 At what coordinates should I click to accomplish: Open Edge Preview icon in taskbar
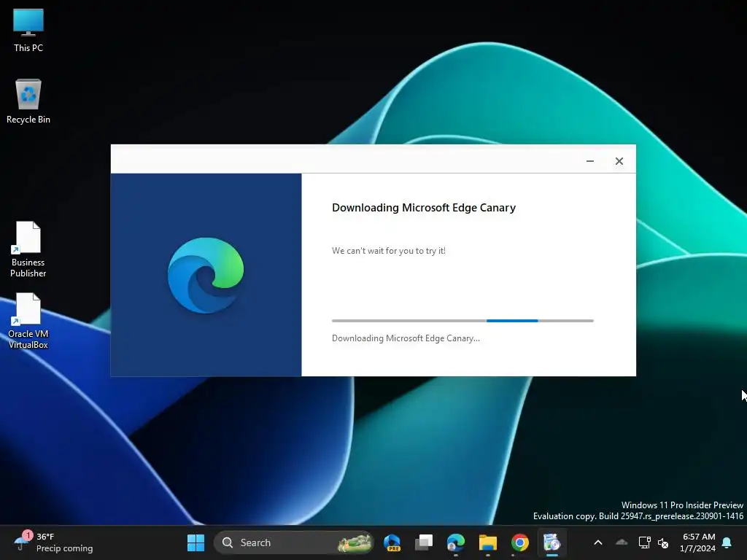tap(392, 542)
